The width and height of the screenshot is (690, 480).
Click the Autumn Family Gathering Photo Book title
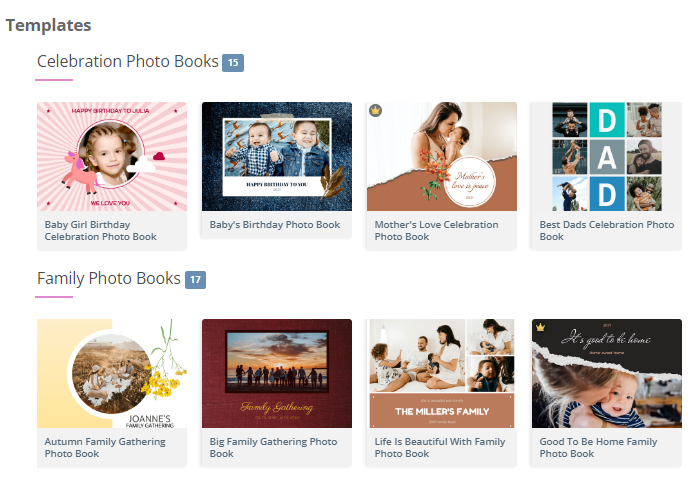[x=105, y=448]
